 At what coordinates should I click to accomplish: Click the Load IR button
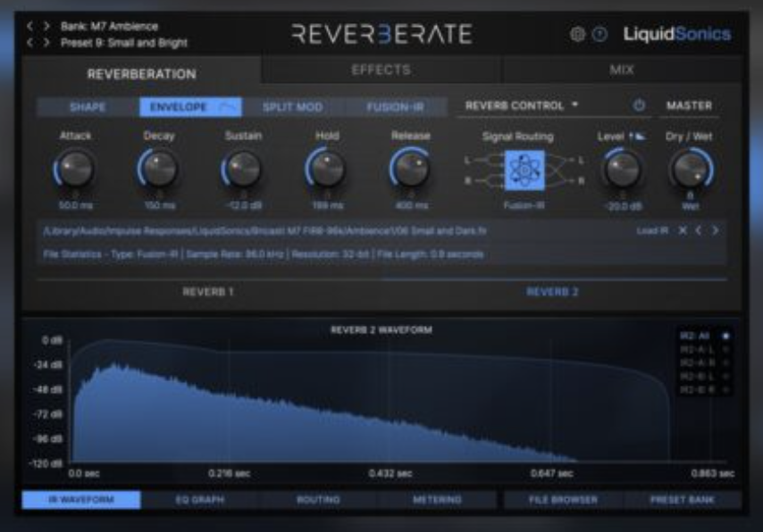652,230
